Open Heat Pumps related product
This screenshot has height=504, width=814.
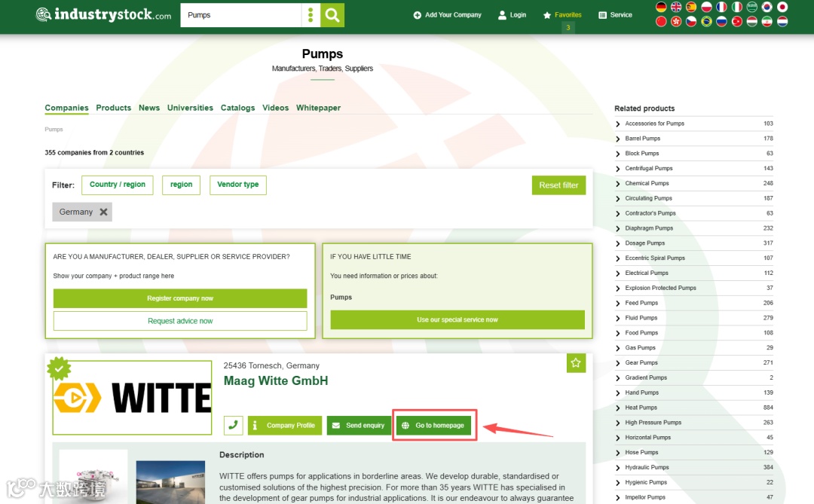(x=641, y=408)
